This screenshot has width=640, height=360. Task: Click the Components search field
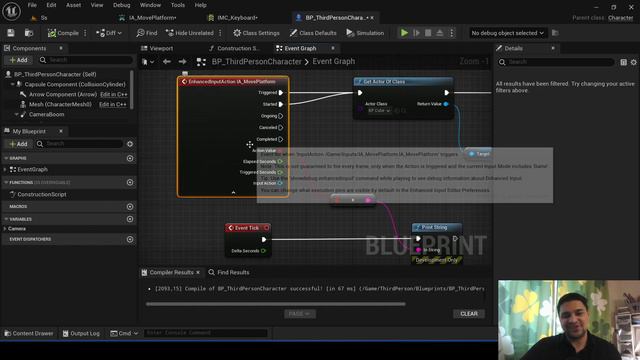[x=86, y=60]
